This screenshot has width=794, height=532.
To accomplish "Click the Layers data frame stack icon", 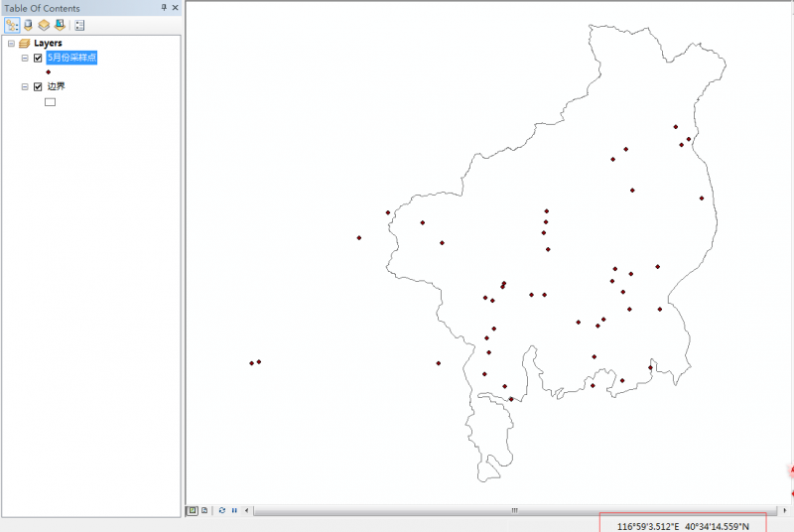I will click(24, 44).
